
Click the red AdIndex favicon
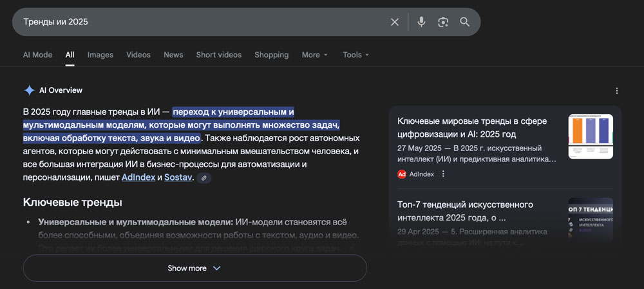pyautogui.click(x=402, y=174)
